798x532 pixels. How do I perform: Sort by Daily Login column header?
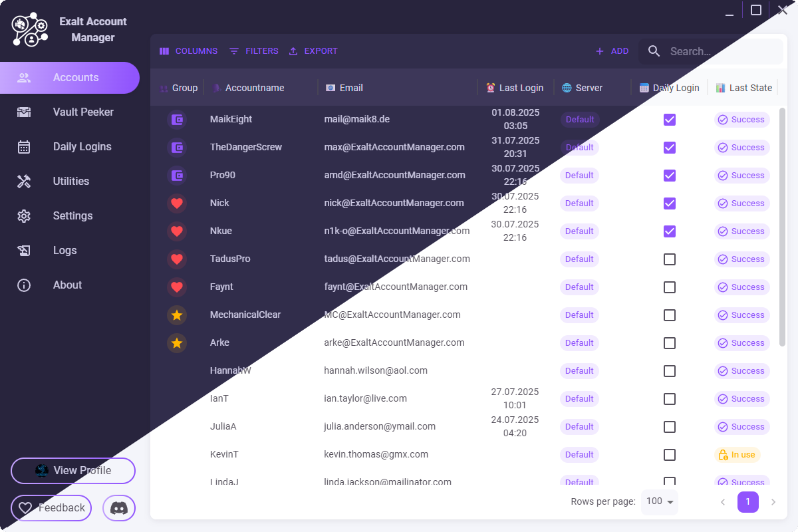click(x=669, y=88)
